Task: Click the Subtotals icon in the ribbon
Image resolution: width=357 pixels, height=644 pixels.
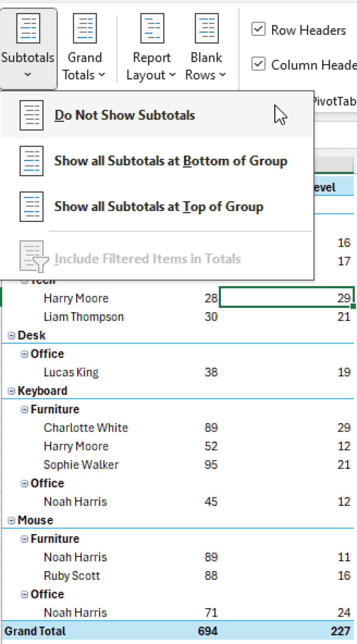Action: [x=28, y=28]
